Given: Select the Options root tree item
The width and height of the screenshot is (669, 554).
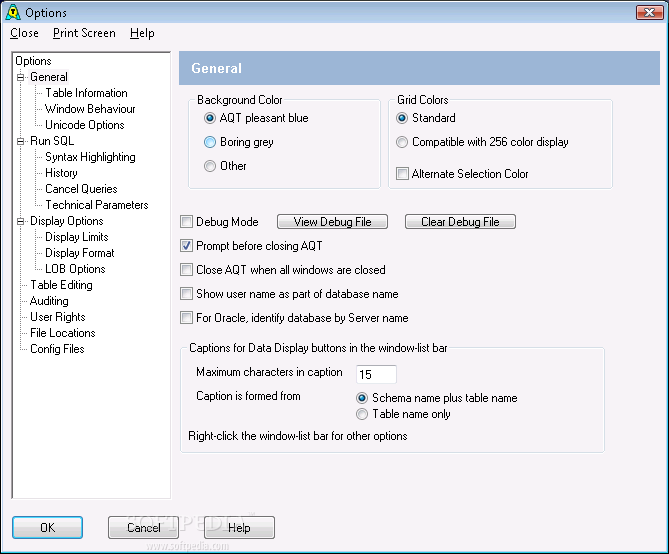Looking at the screenshot, I should [33, 61].
